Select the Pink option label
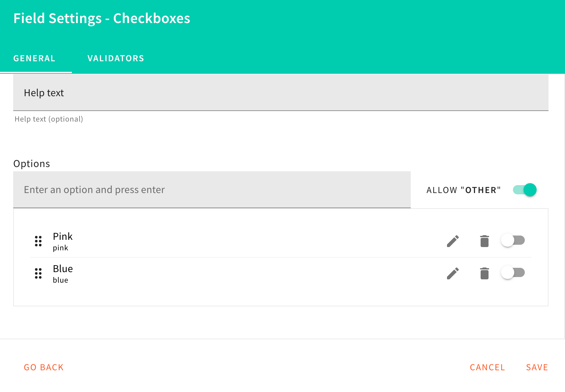Image resolution: width=565 pixels, height=392 pixels. pos(63,237)
